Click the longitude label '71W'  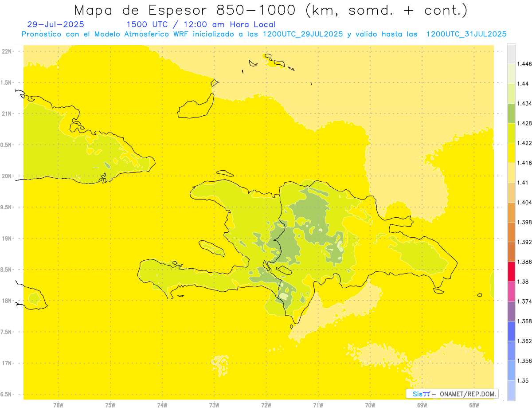pyautogui.click(x=318, y=405)
